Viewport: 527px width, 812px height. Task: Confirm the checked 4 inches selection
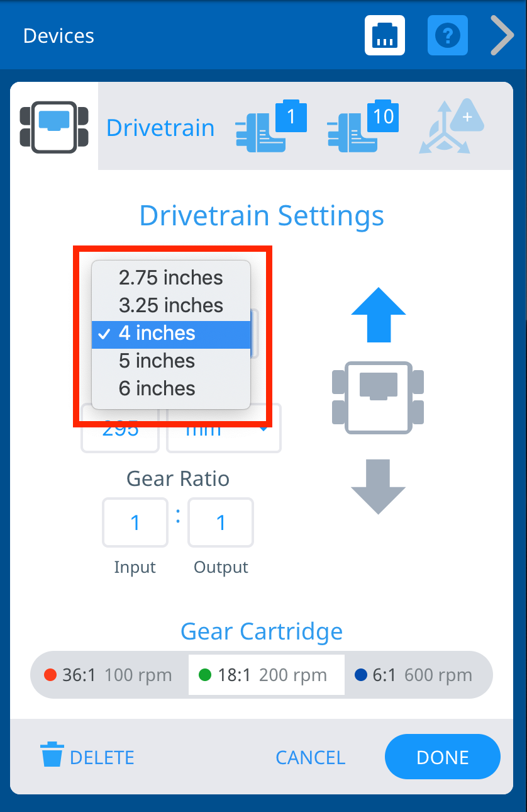click(x=171, y=333)
